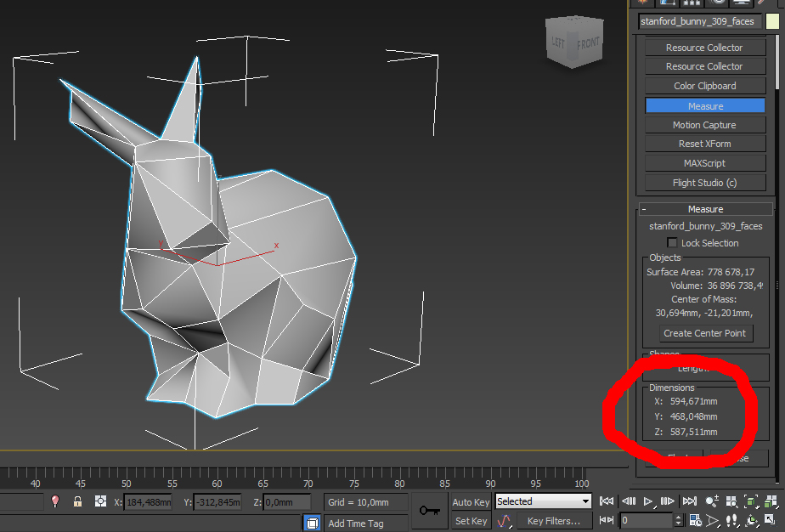Toggle the selection lock padlock icon
Viewport: 785px width, 532px height.
coord(77,501)
